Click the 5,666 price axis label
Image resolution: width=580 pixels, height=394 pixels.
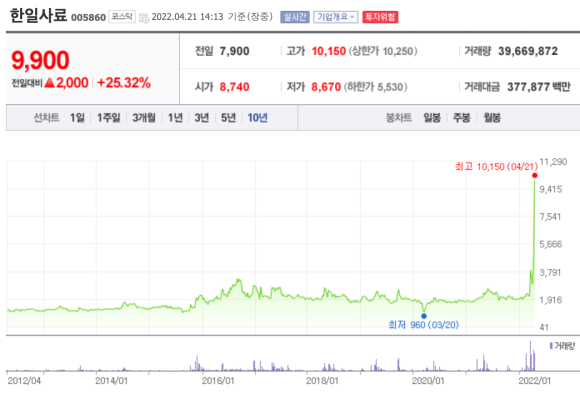click(551, 244)
